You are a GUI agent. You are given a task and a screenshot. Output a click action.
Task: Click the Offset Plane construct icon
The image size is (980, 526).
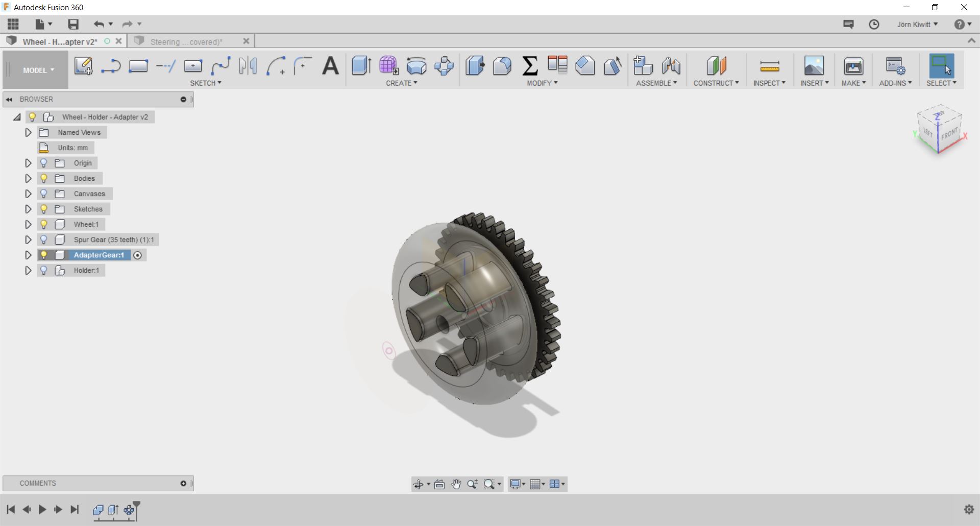click(x=716, y=66)
